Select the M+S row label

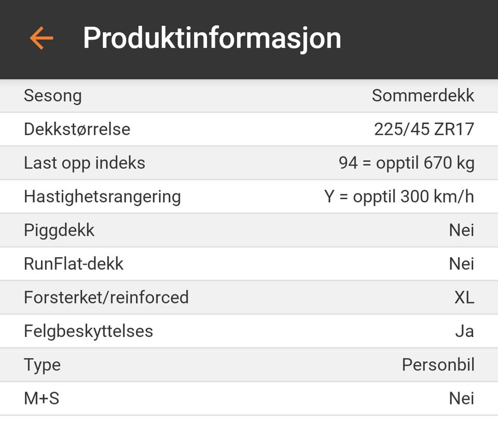pyautogui.click(x=41, y=399)
